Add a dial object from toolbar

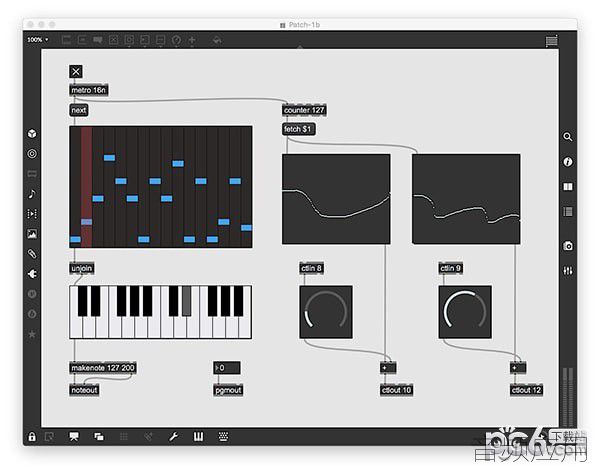pos(176,39)
